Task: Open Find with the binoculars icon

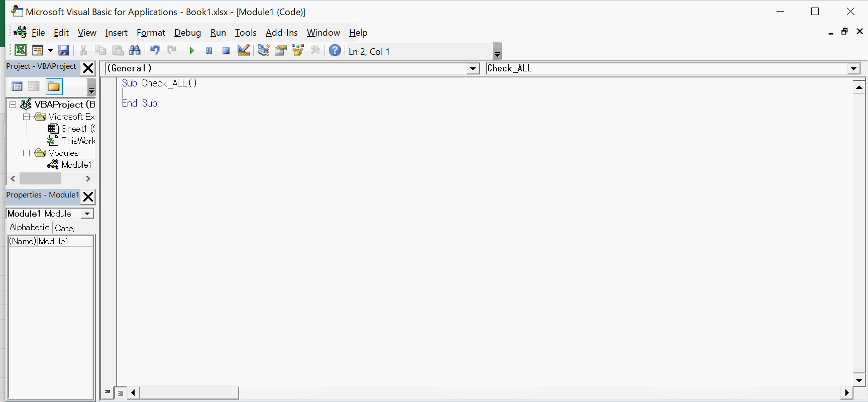Action: pyautogui.click(x=135, y=50)
